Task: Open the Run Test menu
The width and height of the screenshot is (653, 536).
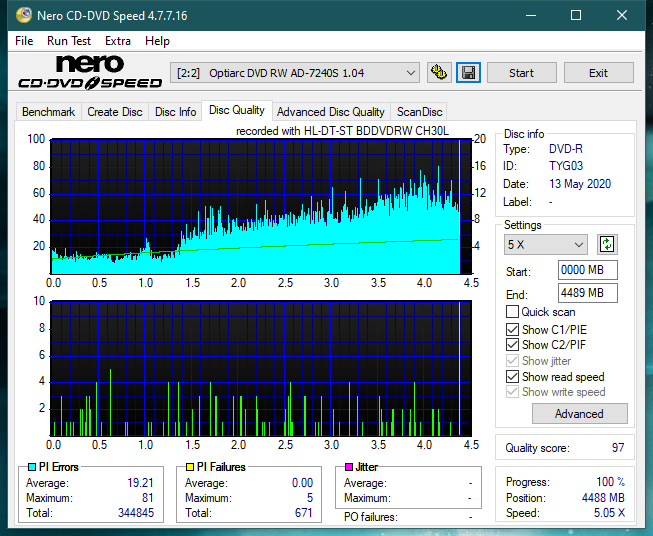Action: click(69, 41)
